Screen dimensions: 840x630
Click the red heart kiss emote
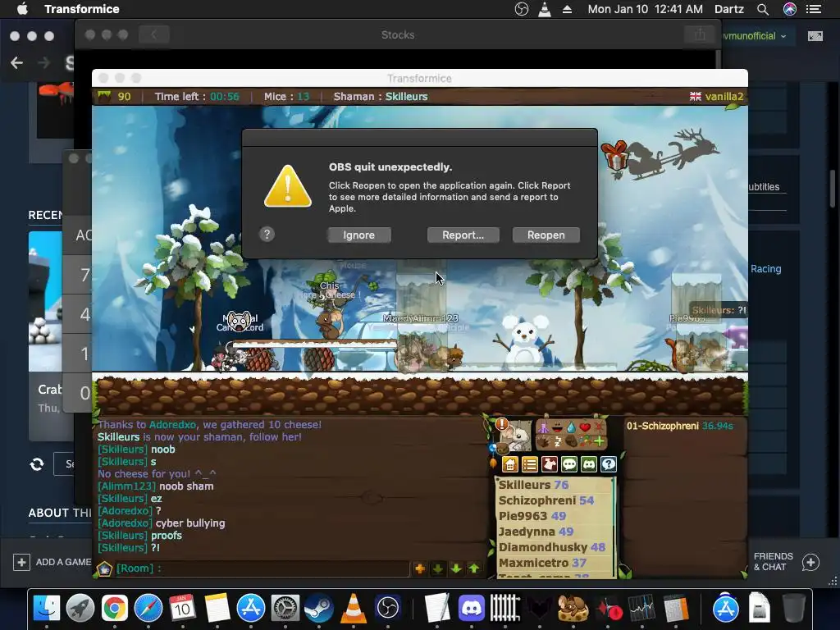pyautogui.click(x=585, y=427)
